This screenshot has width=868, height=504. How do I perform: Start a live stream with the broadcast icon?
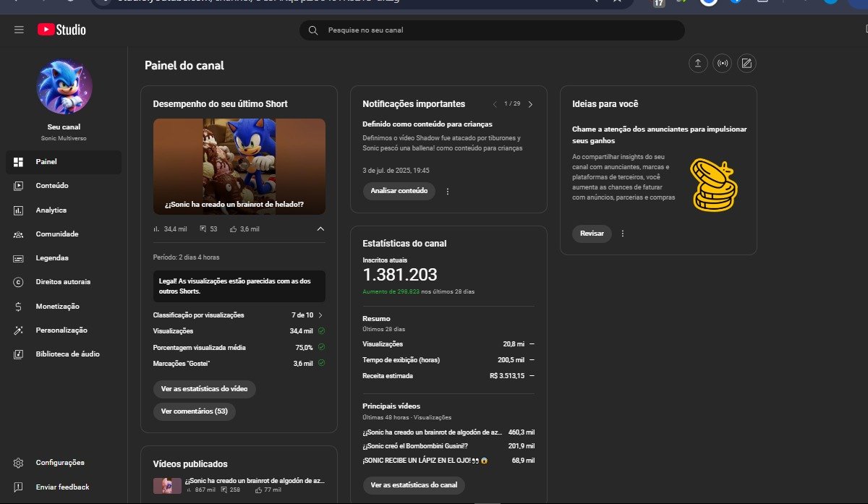(x=722, y=64)
